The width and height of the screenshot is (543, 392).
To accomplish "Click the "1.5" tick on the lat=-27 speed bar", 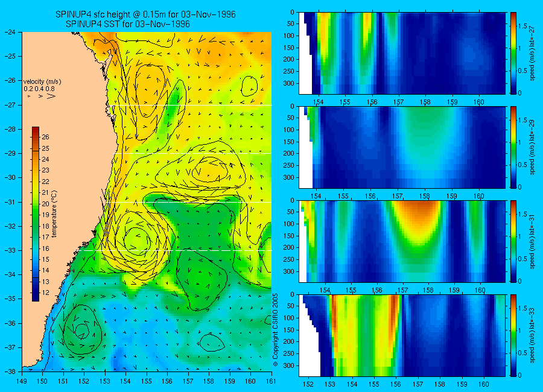I will click(x=522, y=26).
